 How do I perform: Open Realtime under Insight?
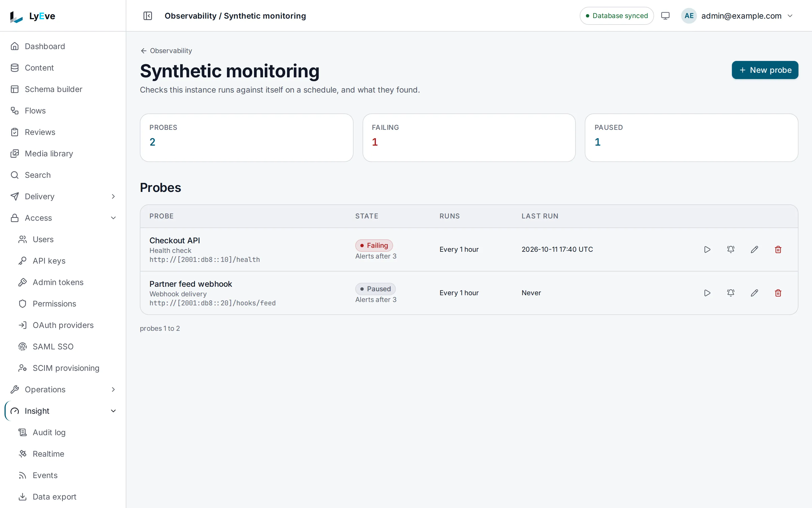coord(67,454)
